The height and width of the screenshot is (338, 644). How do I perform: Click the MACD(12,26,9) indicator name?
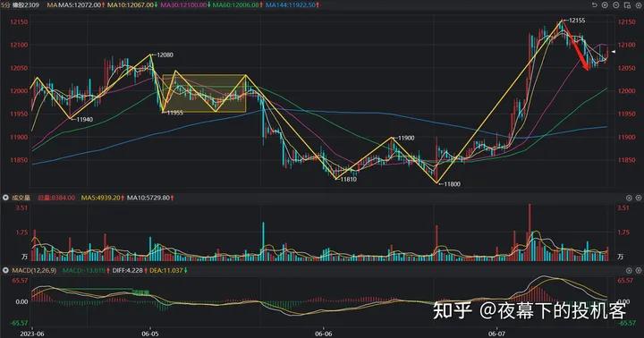[34, 270]
